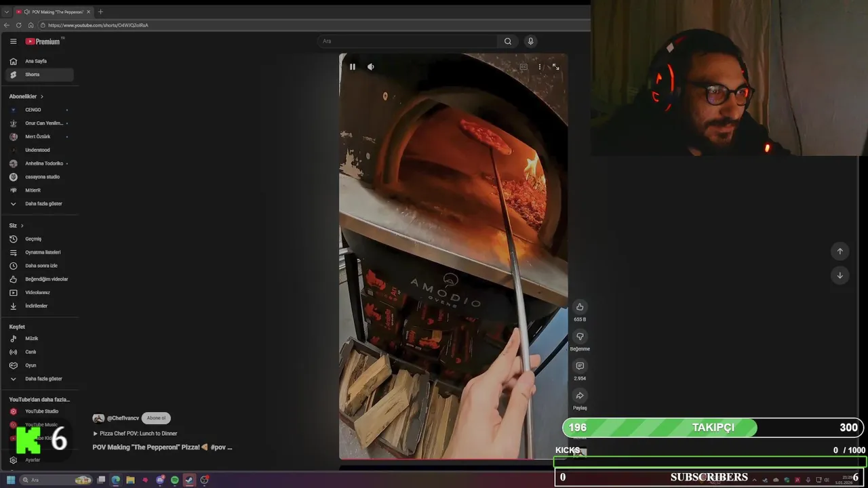
Task: Start voice search with microphone icon
Action: tap(530, 41)
